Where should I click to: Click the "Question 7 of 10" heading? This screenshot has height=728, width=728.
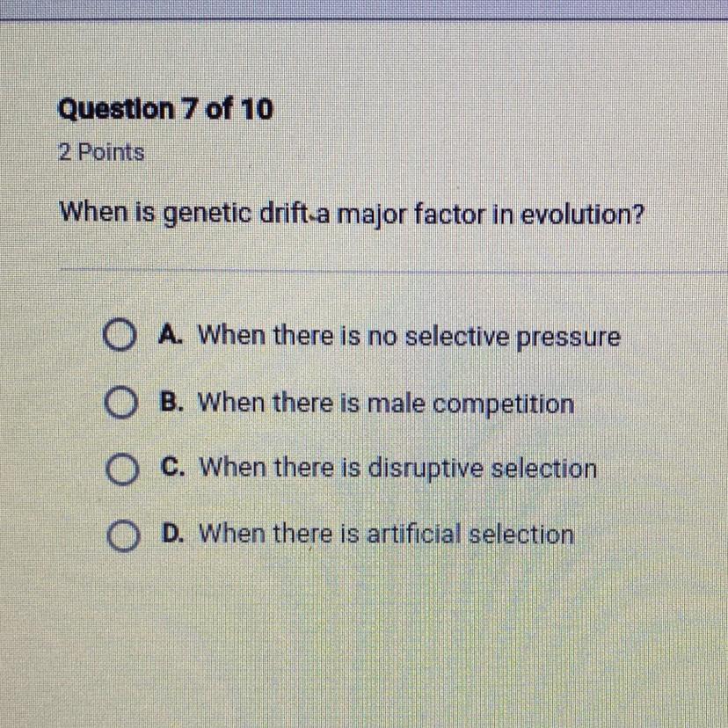coord(165,110)
